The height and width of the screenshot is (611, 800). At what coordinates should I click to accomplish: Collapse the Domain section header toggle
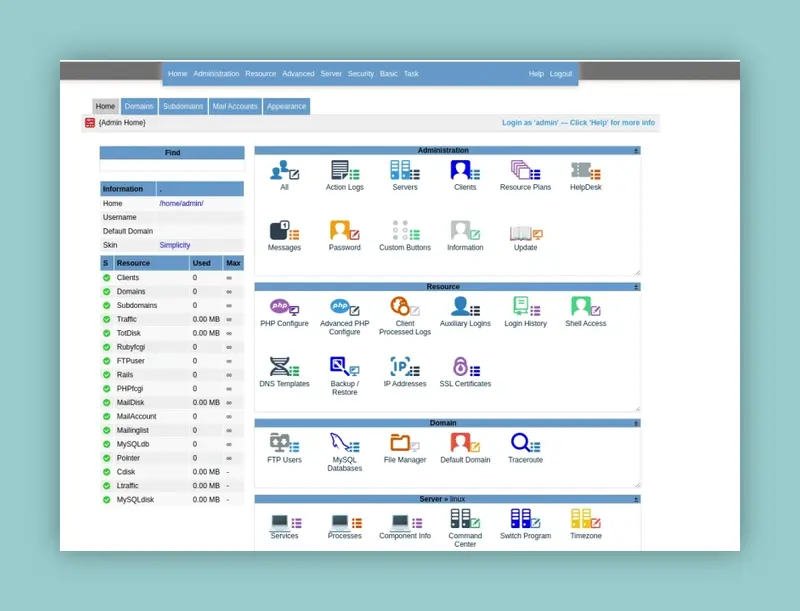pos(636,423)
